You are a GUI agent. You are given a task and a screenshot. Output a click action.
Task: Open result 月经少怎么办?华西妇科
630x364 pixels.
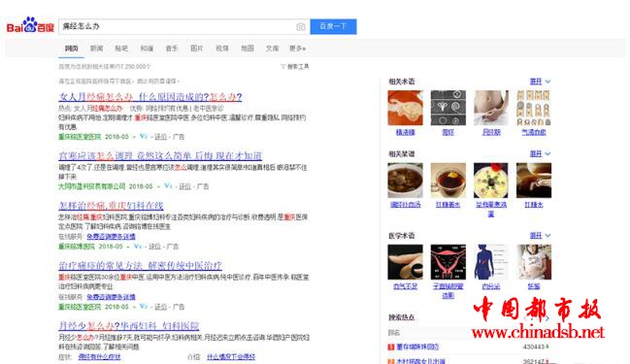tap(129, 326)
